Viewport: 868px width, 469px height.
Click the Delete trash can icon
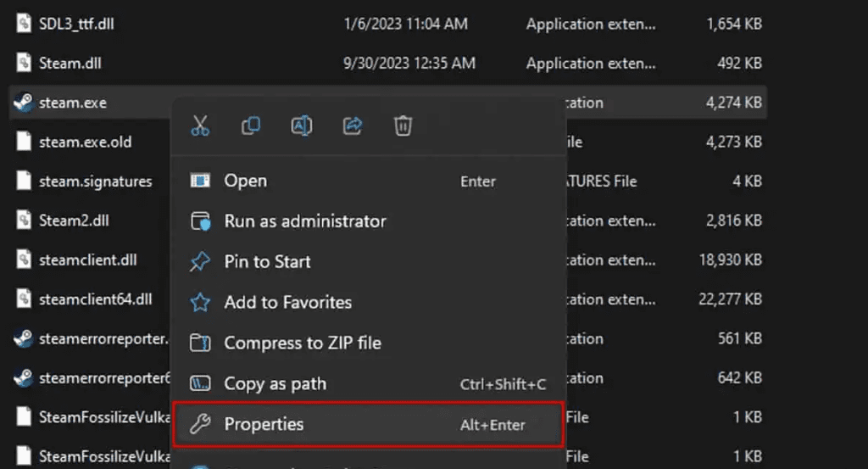403,126
